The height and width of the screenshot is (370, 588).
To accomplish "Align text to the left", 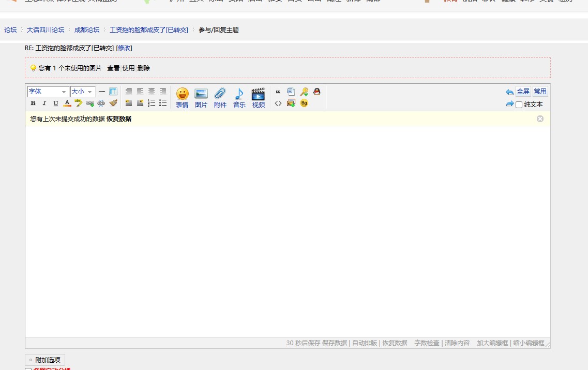I will coord(140,92).
